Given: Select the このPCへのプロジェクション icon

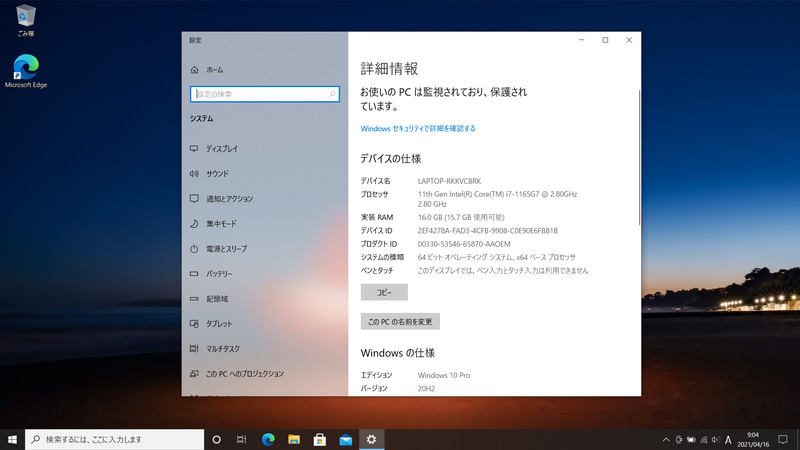Looking at the screenshot, I should tap(194, 373).
